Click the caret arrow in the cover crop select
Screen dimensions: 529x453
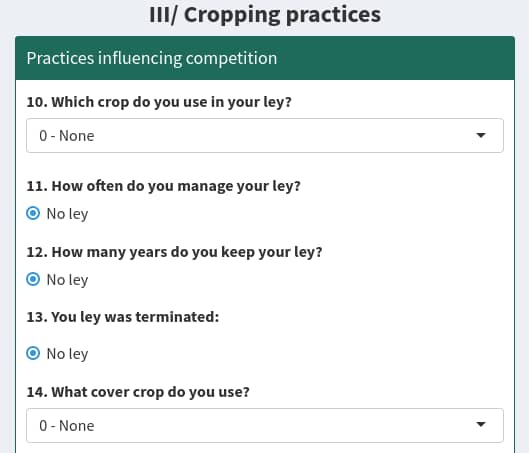(x=480, y=424)
